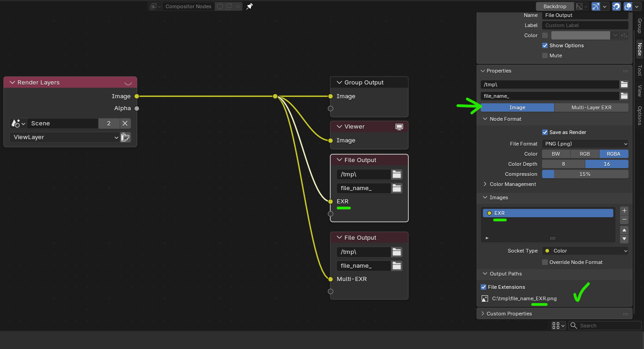Unlink Scene with X button in Render Layers

pos(125,124)
